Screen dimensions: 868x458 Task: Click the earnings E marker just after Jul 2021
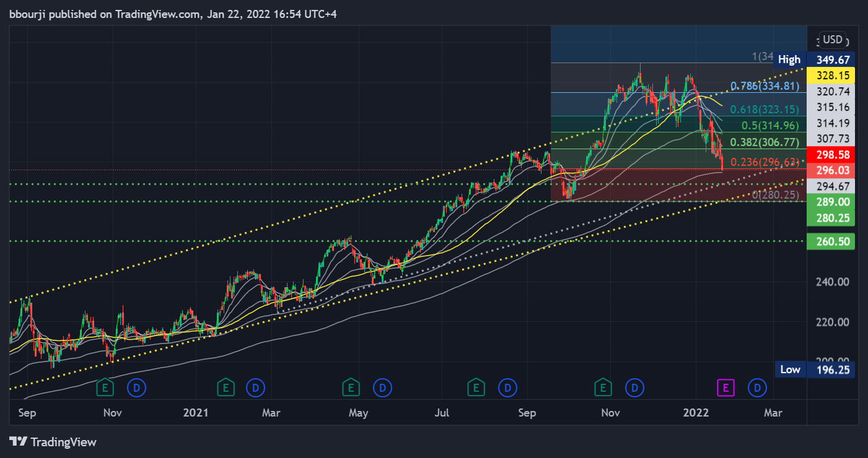[x=476, y=388]
